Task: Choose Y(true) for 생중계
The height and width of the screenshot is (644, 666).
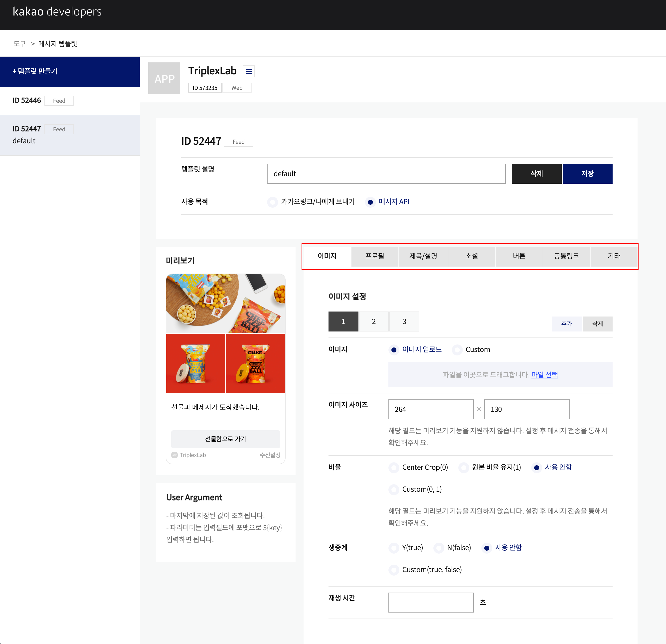Action: pyautogui.click(x=393, y=548)
